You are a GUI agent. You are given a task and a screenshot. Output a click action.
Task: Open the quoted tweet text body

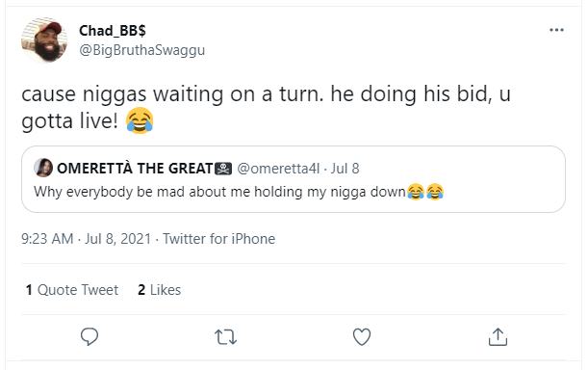[239, 192]
